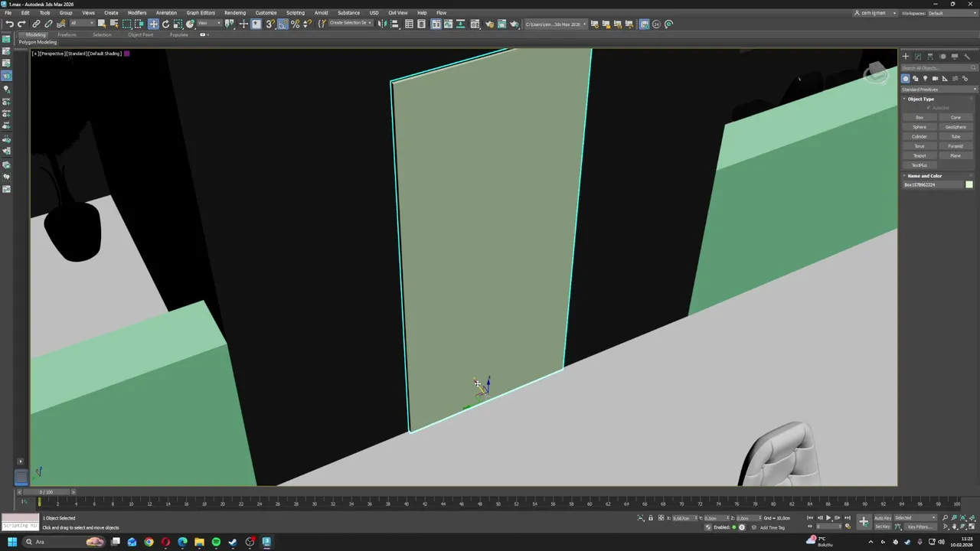This screenshot has height=551, width=980.
Task: Click the Sphere primitive button
Action: click(920, 127)
